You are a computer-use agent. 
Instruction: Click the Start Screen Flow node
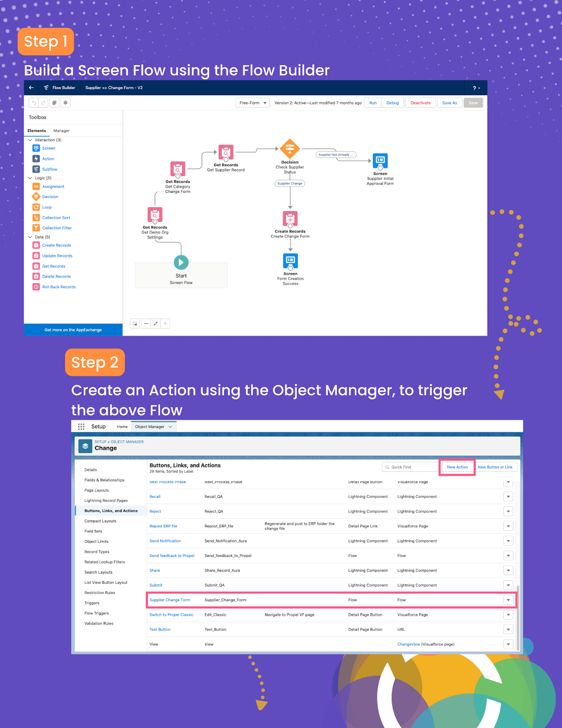point(181,263)
